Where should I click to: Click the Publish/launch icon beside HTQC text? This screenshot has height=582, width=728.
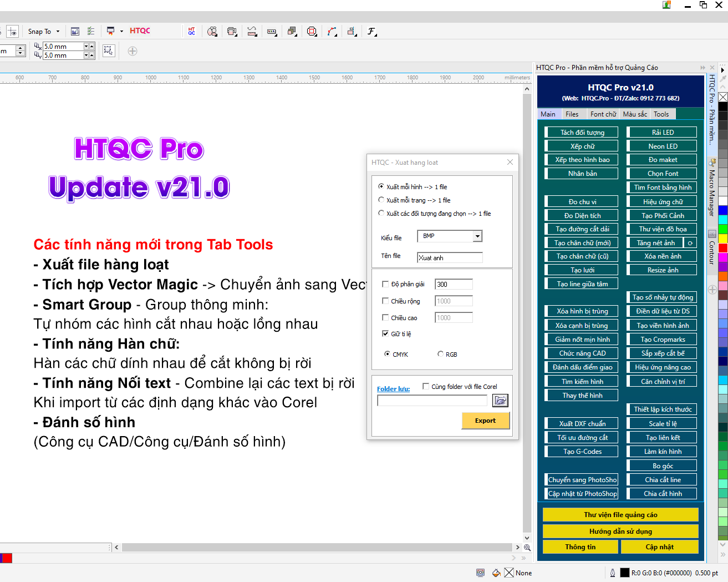pos(110,31)
